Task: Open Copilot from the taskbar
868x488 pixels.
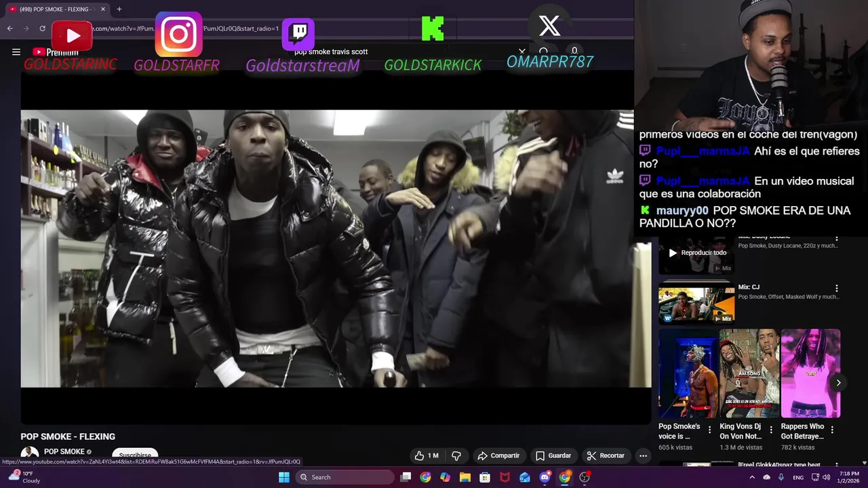Action: click(x=445, y=477)
